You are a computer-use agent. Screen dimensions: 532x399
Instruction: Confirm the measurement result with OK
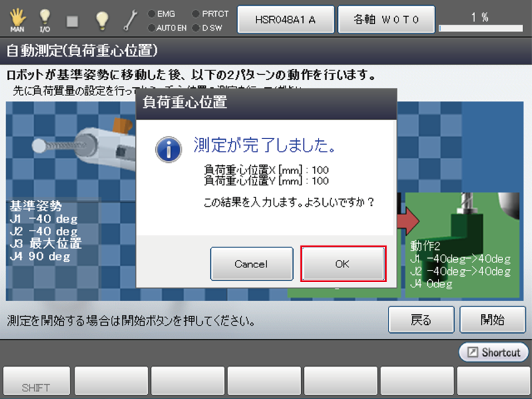343,264
